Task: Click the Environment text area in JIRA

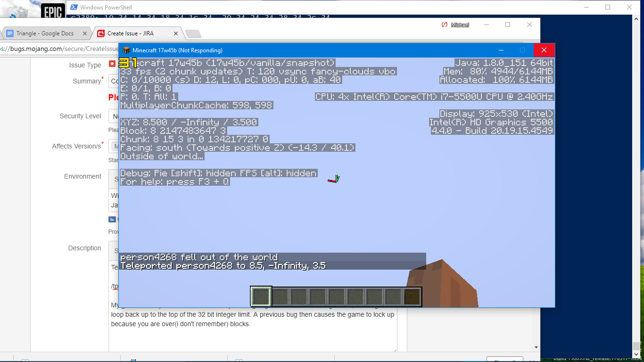Action: (114, 200)
